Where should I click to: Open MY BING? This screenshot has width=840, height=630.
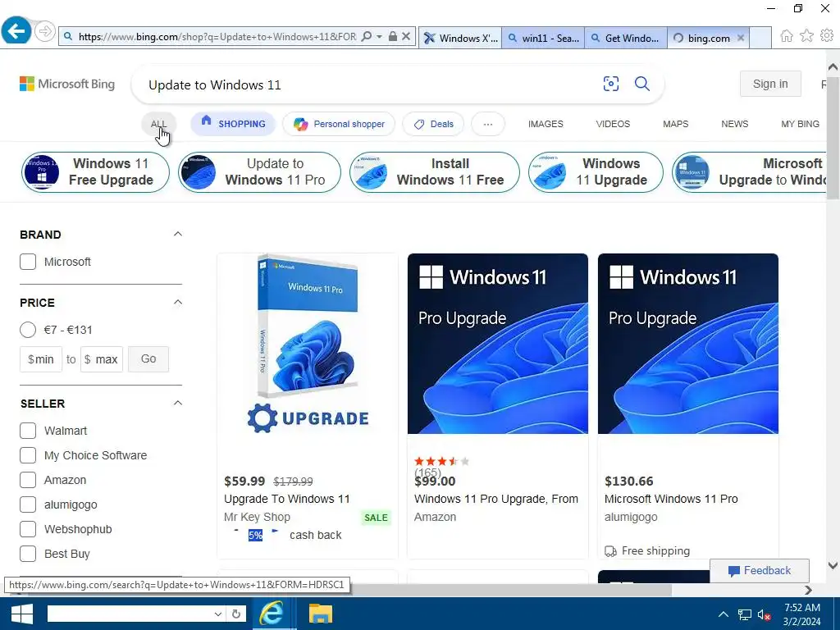(x=800, y=124)
